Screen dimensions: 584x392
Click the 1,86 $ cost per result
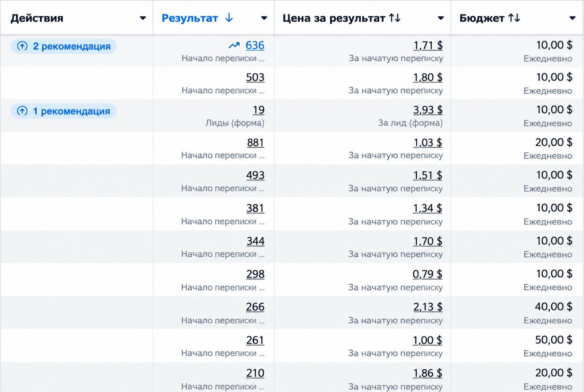tap(428, 373)
